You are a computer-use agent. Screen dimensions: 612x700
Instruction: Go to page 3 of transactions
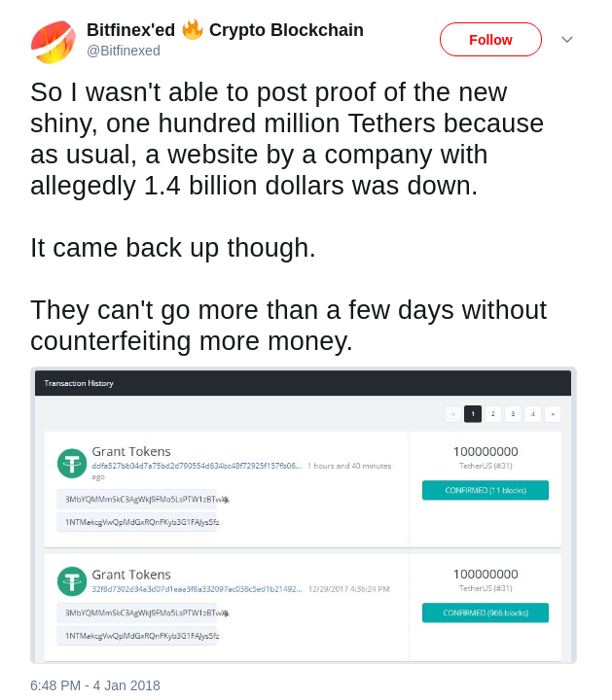coord(513,414)
